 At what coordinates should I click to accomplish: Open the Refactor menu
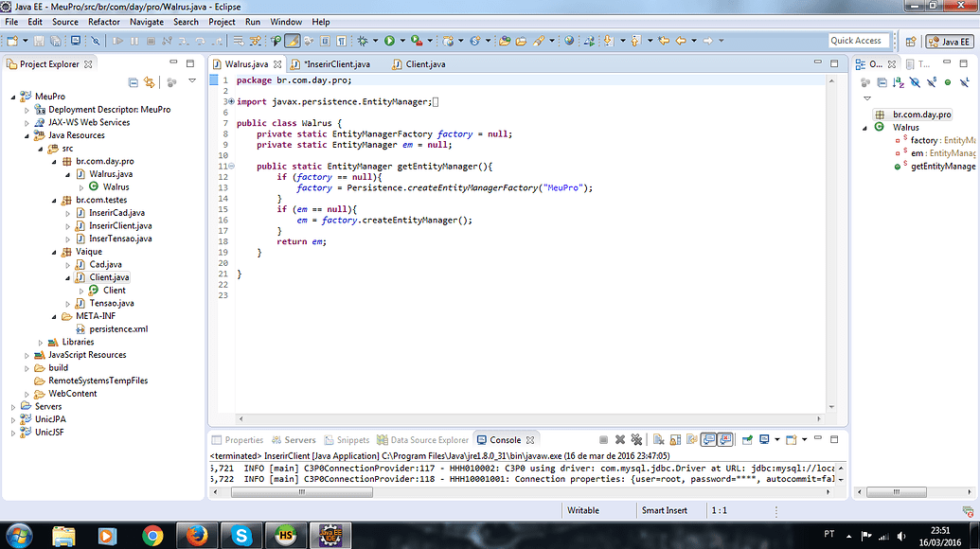point(104,22)
